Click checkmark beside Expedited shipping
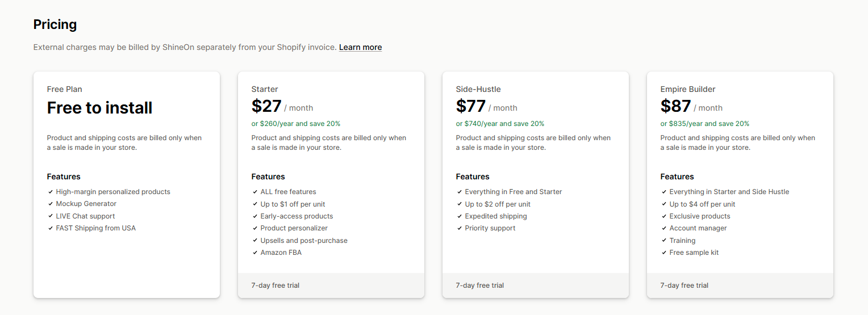The height and width of the screenshot is (315, 868). (460, 216)
